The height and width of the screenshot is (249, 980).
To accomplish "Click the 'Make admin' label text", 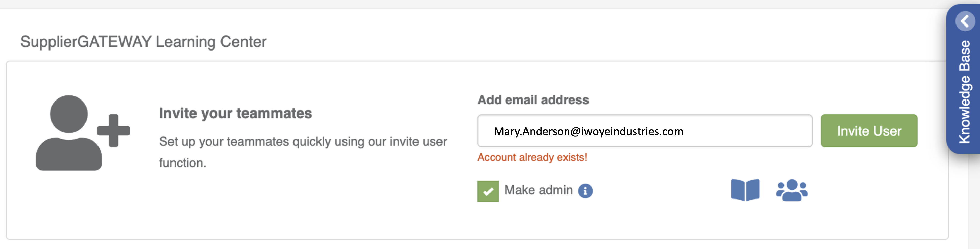I will pos(538,190).
